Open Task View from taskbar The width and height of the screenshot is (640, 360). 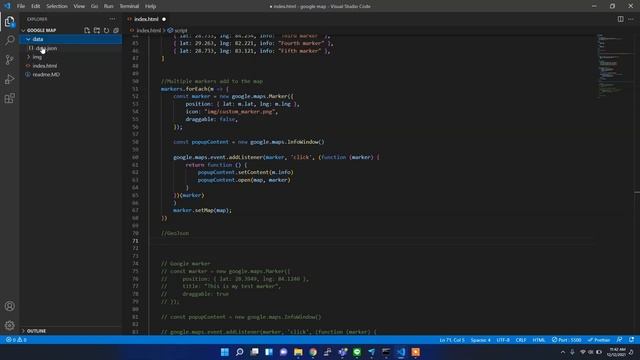tap(254, 352)
